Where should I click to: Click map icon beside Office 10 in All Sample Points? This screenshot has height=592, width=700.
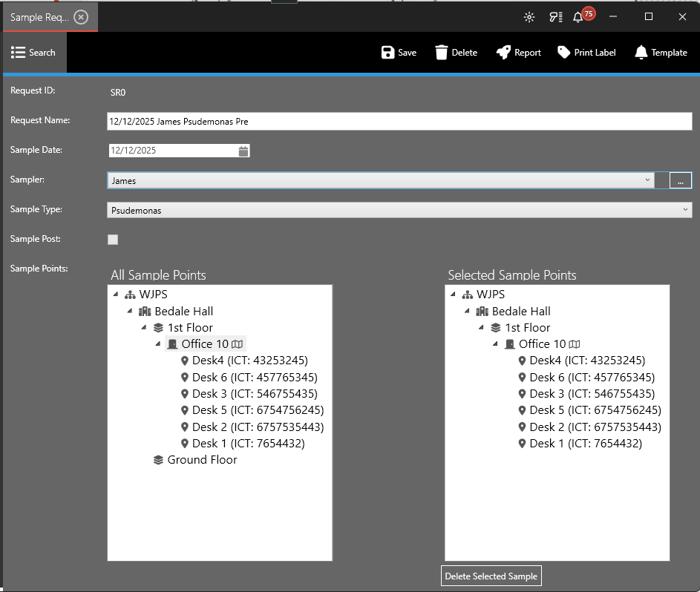point(237,344)
